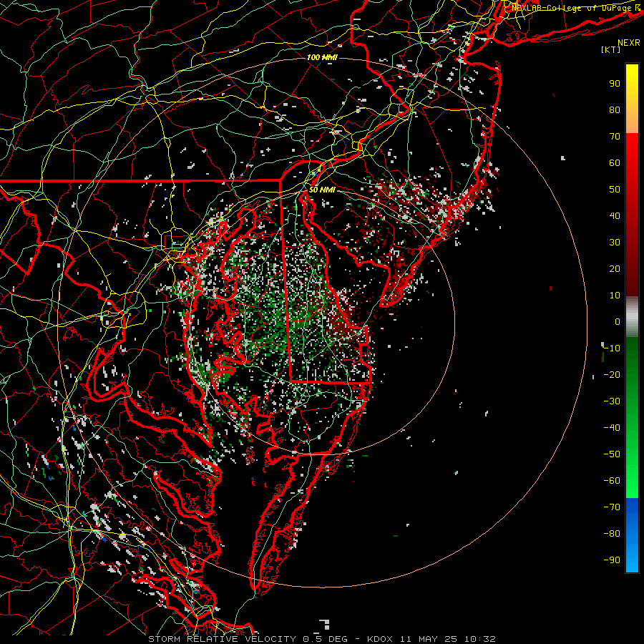
Task: Click the -90 value on the velocity scale
Action: (612, 560)
